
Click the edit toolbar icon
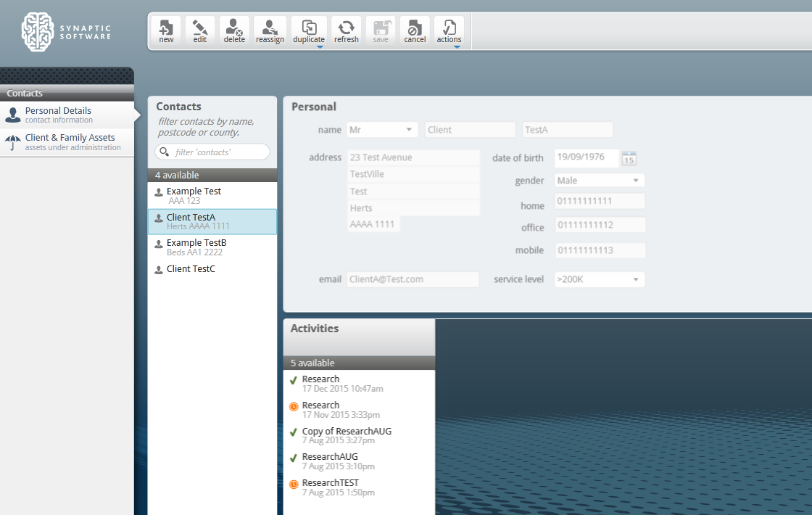coord(200,31)
